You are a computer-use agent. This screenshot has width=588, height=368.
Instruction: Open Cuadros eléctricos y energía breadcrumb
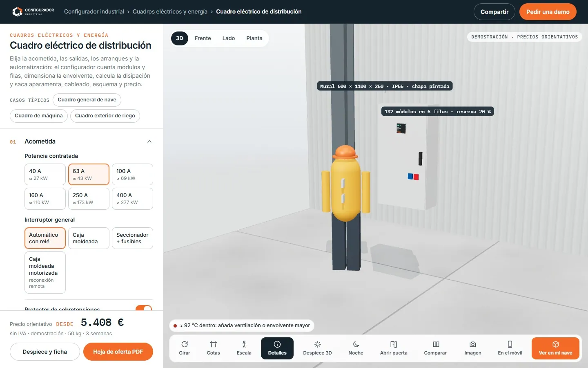(x=170, y=11)
